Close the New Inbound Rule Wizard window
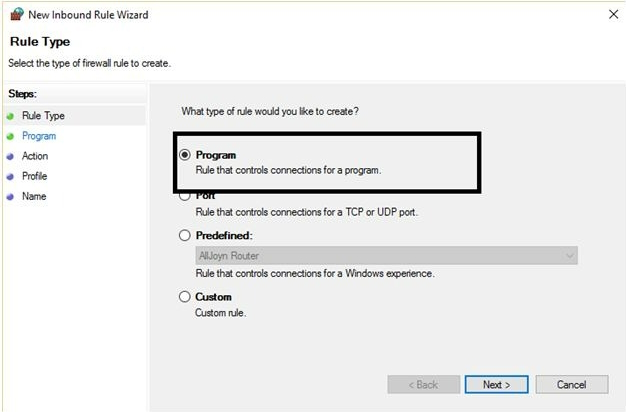 coord(611,14)
